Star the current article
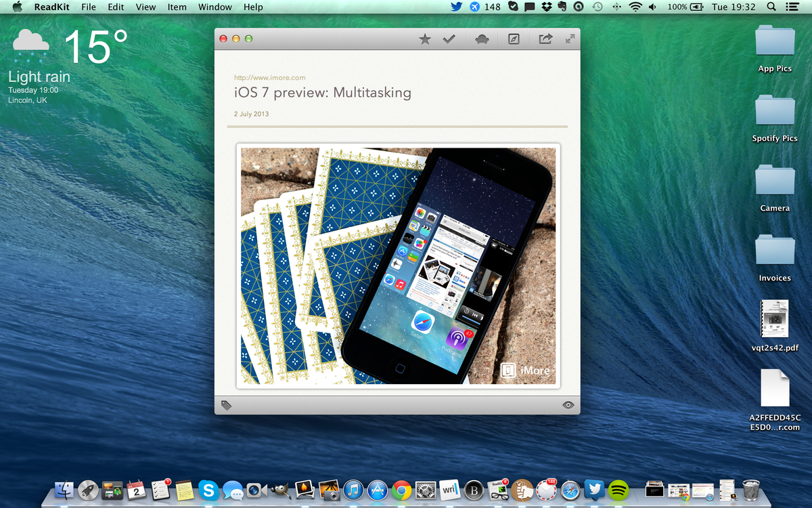This screenshot has width=812, height=508. [x=425, y=39]
